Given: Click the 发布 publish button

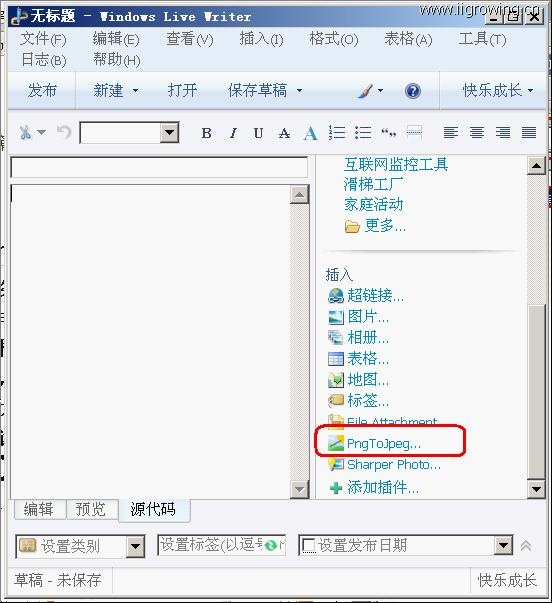Looking at the screenshot, I should pyautogui.click(x=42, y=91).
